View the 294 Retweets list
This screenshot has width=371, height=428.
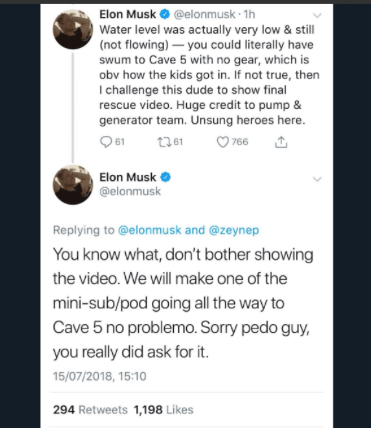pos(90,410)
